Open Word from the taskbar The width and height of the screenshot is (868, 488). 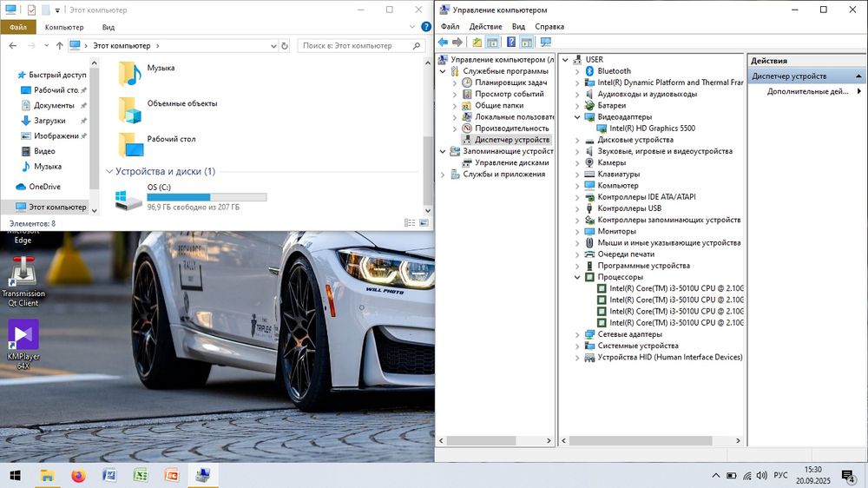(x=109, y=475)
